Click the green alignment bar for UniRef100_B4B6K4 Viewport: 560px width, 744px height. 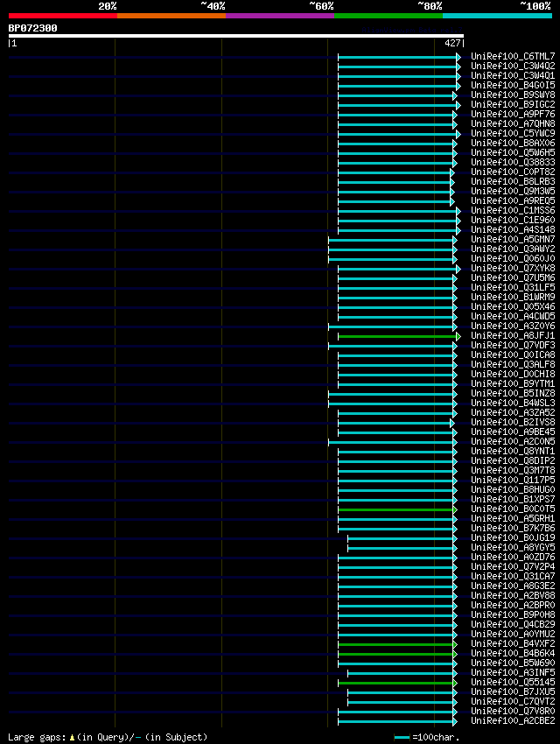coord(397,654)
